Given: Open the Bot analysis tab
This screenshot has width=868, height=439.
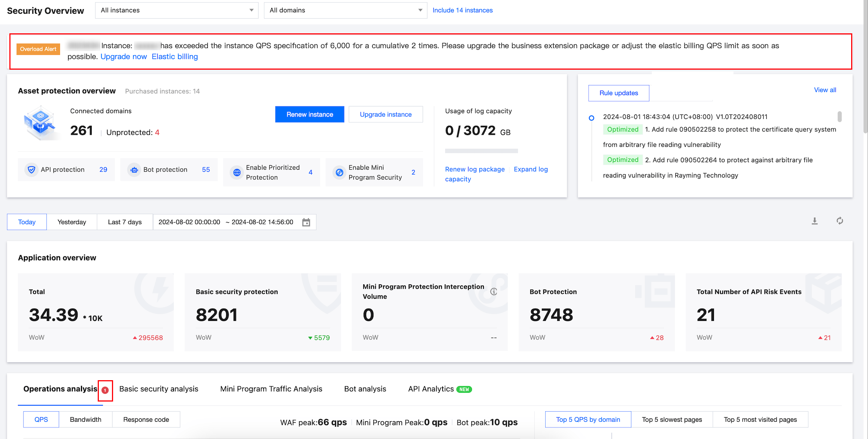Looking at the screenshot, I should [365, 389].
